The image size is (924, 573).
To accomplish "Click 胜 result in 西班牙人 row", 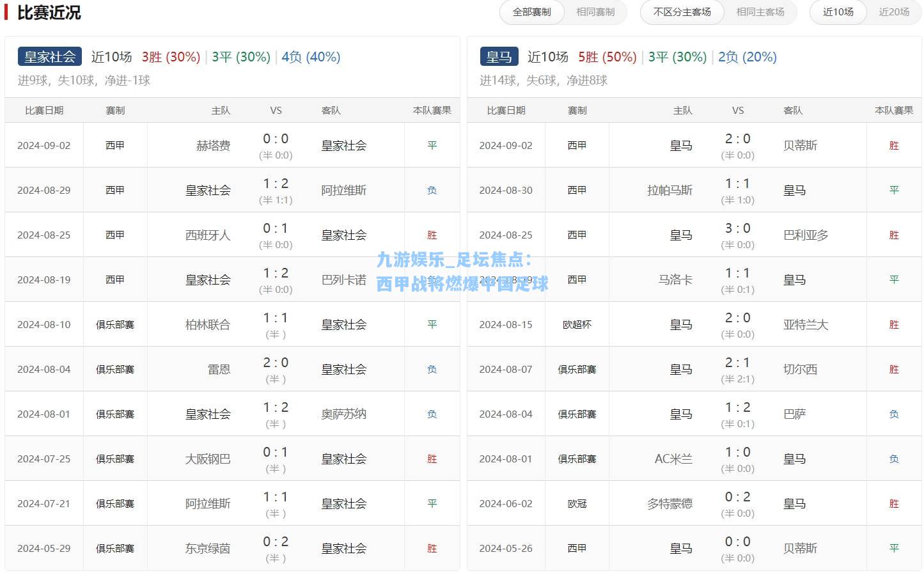I will [432, 235].
